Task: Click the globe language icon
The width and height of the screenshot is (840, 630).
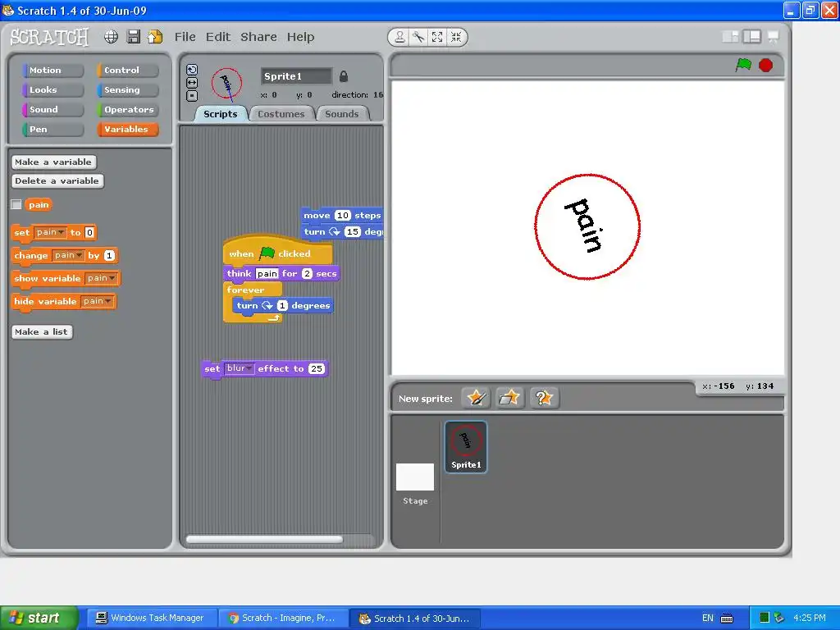Action: [x=111, y=37]
